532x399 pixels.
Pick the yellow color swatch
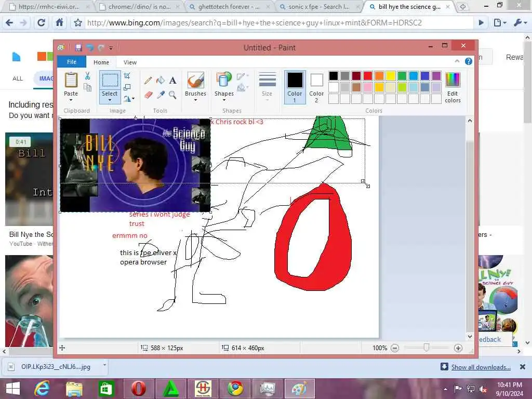pyautogui.click(x=391, y=76)
